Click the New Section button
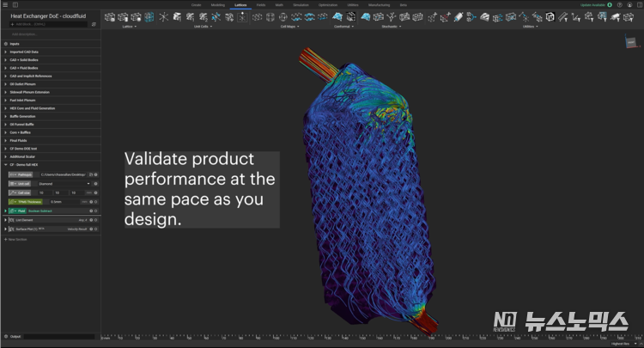 (x=15, y=239)
